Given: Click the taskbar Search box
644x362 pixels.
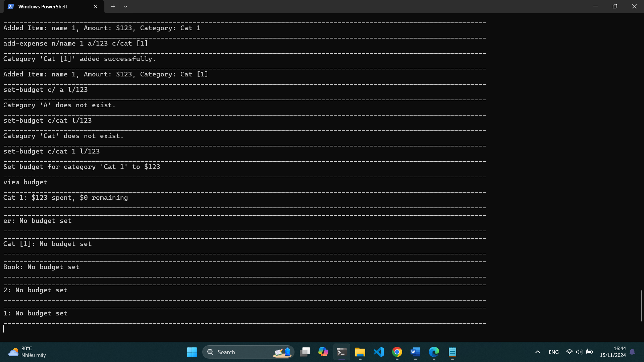Looking at the screenshot, I should 241,352.
